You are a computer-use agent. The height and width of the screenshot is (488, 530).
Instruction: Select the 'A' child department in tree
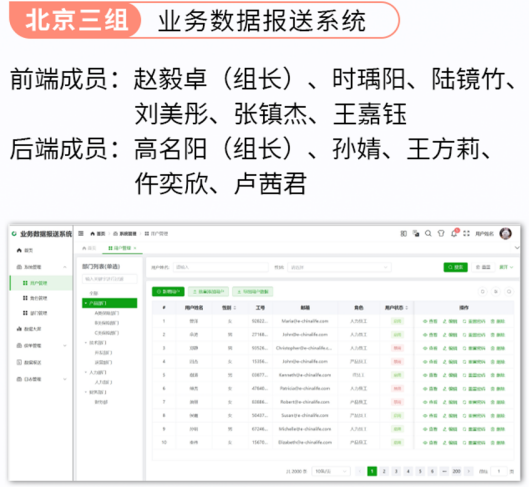click(x=107, y=313)
